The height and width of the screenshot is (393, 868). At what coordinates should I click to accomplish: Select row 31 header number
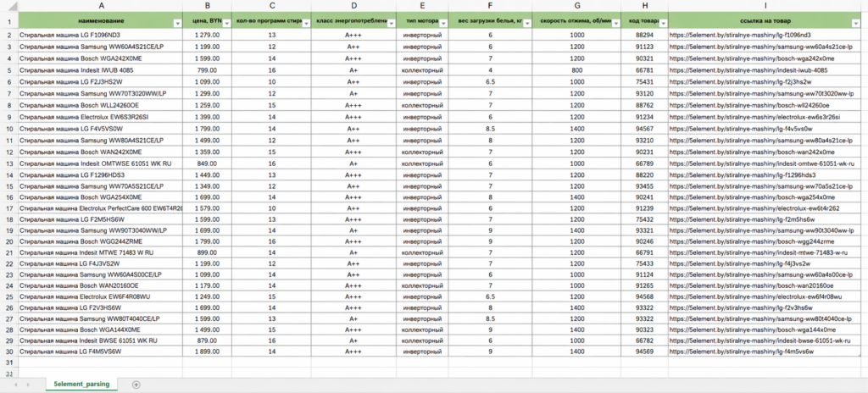[8, 362]
